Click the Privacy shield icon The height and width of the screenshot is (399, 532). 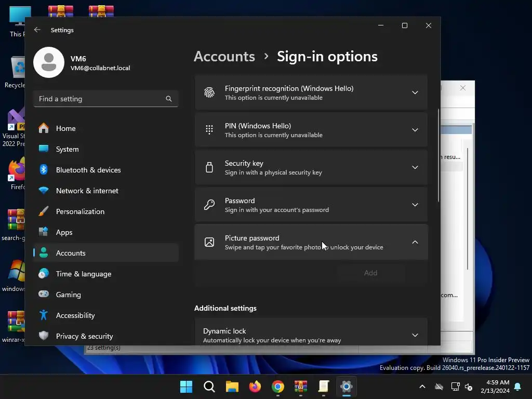click(44, 336)
